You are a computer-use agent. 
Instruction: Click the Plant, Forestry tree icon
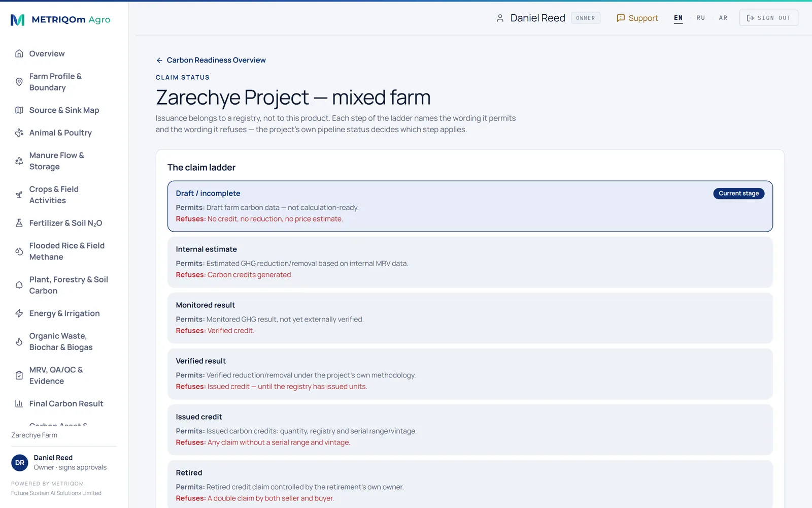19,285
